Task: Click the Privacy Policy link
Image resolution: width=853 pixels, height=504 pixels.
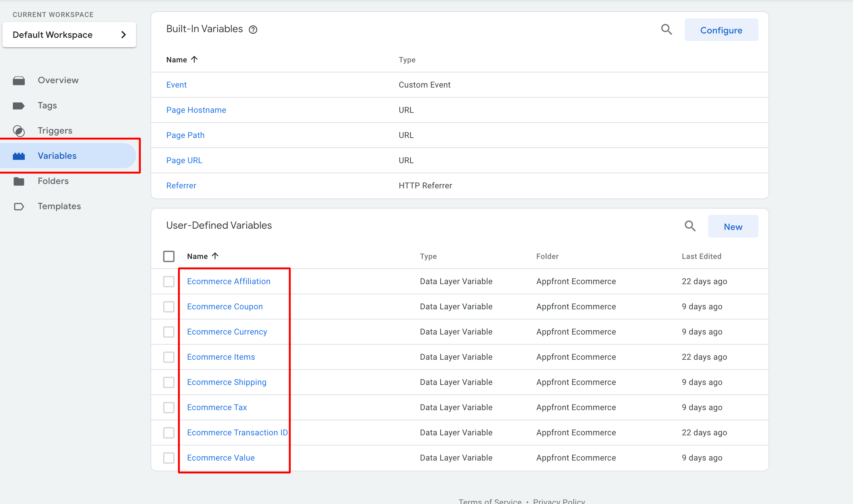Action: 558,501
